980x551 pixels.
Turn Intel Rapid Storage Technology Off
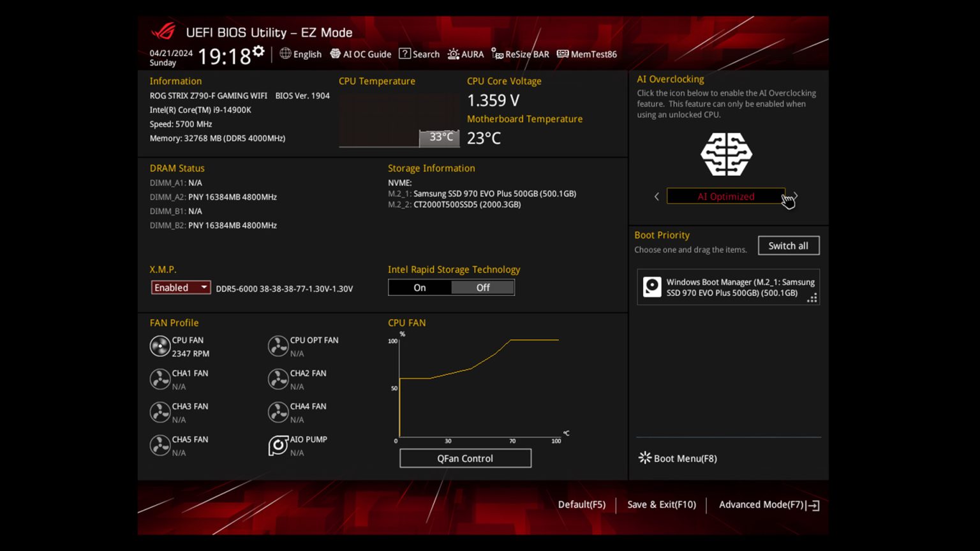483,288
